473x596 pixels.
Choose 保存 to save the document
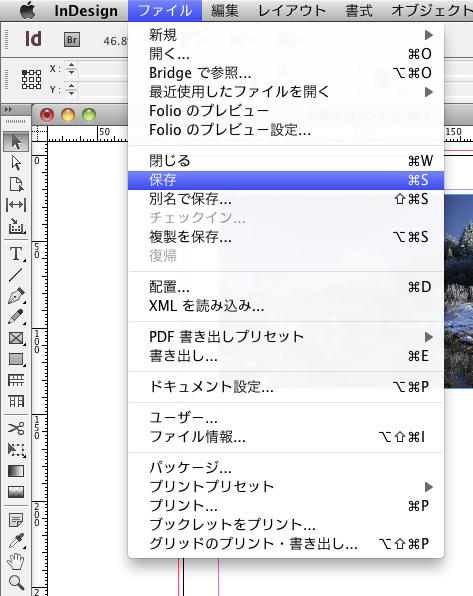(286, 180)
